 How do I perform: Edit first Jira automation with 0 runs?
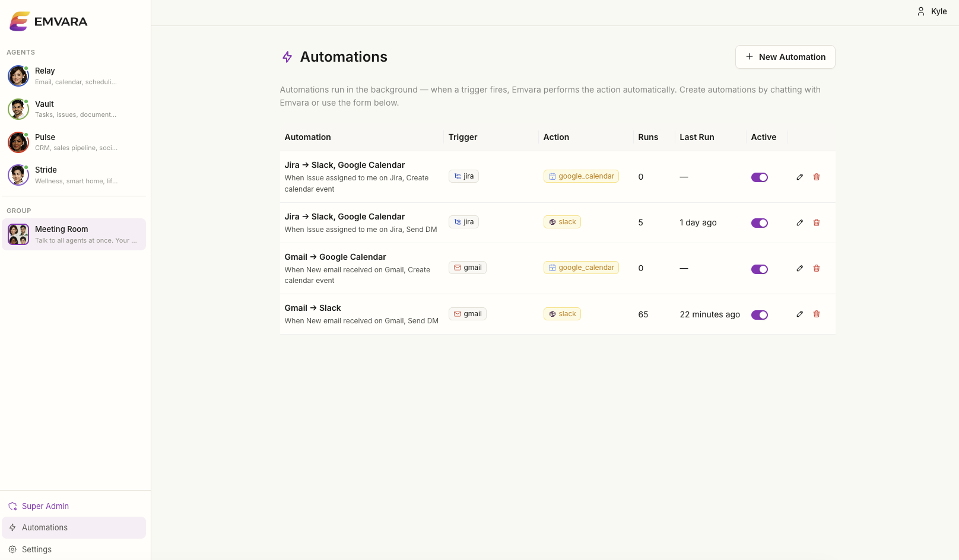[799, 177]
